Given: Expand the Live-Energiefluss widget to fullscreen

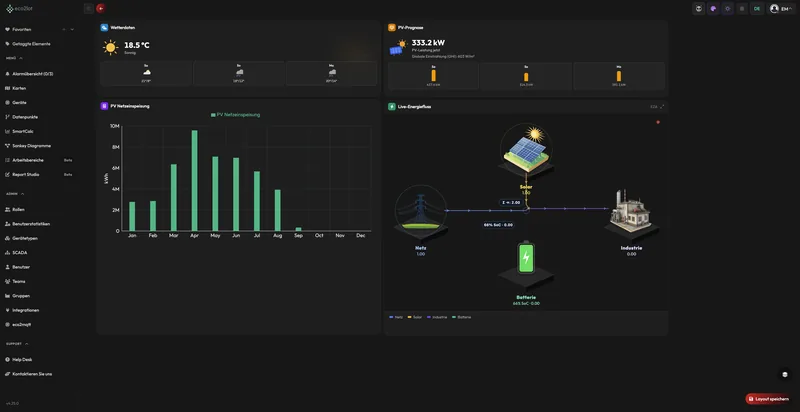Looking at the screenshot, I should (x=662, y=107).
